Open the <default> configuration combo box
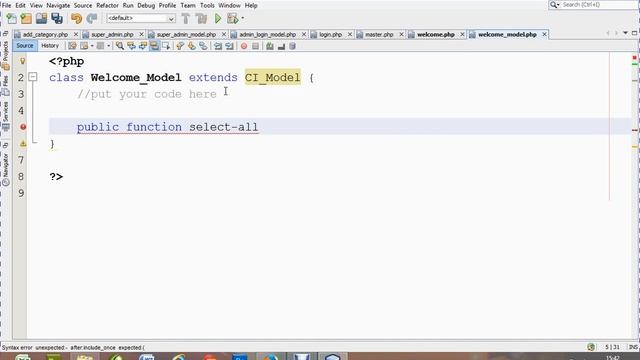 pyautogui.click(x=141, y=18)
